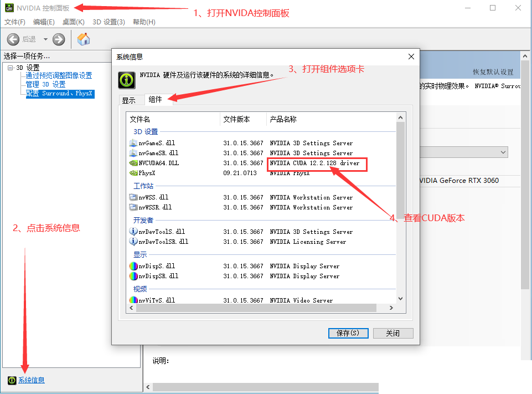Viewport: 532px width, 394px height.
Task: Select 通过预览调整图像设置 in the task tree
Action: coord(59,75)
